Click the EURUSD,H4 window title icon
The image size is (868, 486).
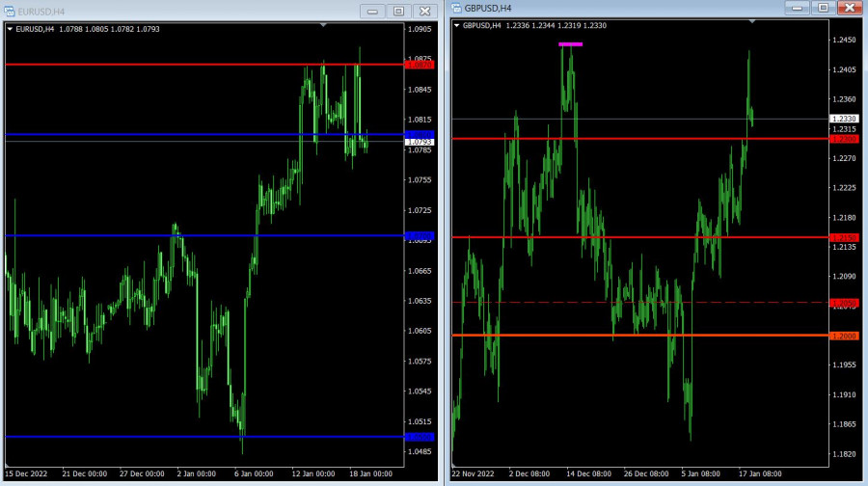coord(9,11)
